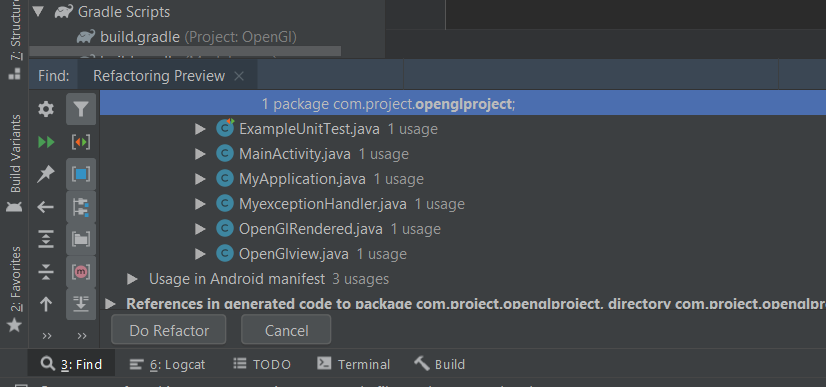Select OpenGlRendered.java class icon
The image size is (826, 387).
(x=225, y=229)
